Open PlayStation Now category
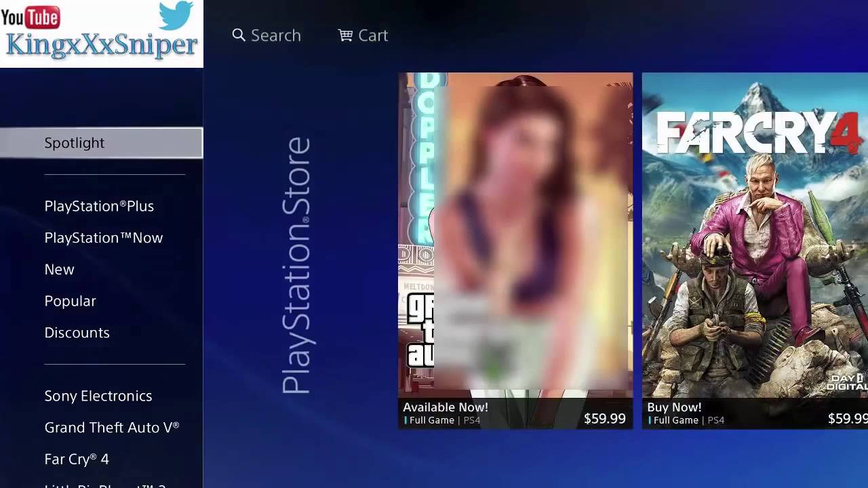The height and width of the screenshot is (488, 868). [x=104, y=238]
